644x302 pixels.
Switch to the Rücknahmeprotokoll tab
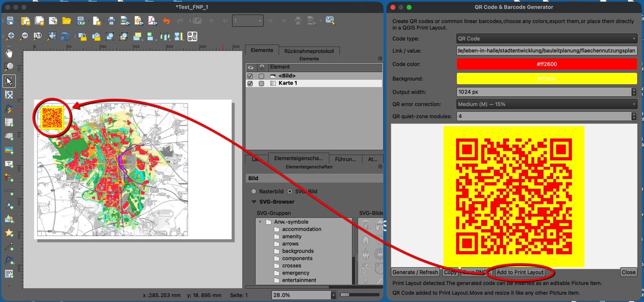coord(309,51)
